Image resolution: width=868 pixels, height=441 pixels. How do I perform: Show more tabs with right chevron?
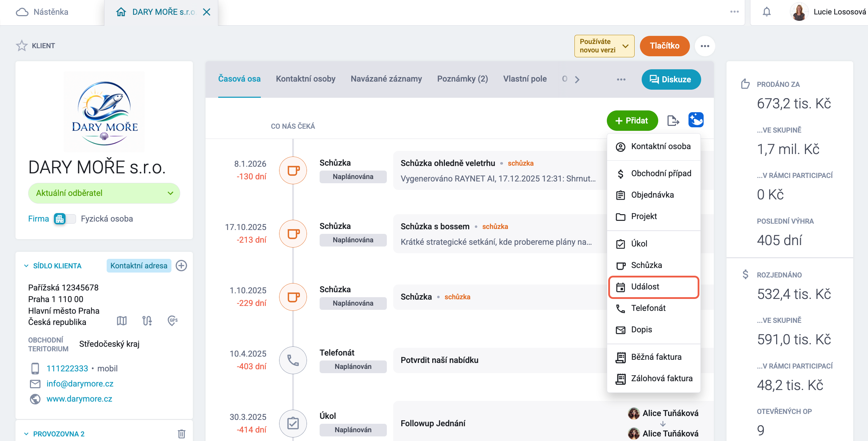(x=577, y=79)
